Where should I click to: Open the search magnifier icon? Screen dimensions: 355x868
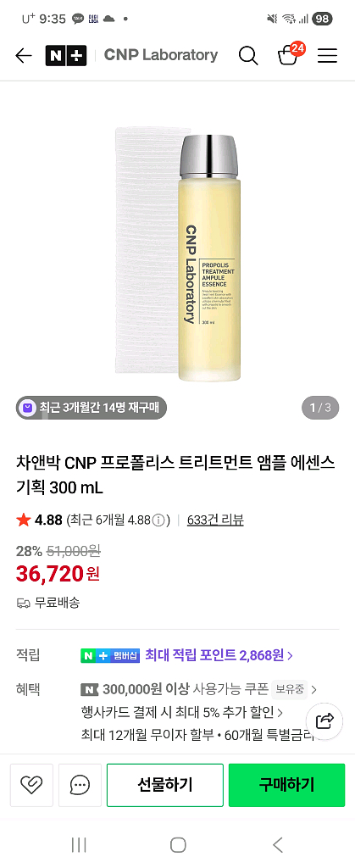click(x=248, y=55)
